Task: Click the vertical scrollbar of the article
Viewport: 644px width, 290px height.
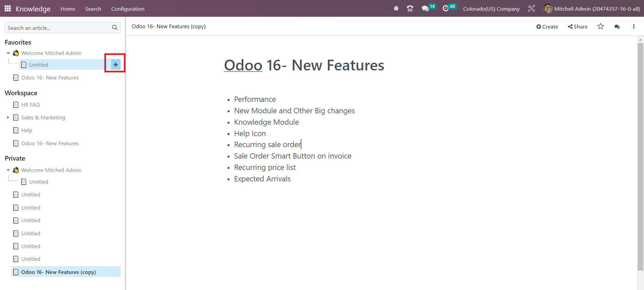Action: coord(640,157)
